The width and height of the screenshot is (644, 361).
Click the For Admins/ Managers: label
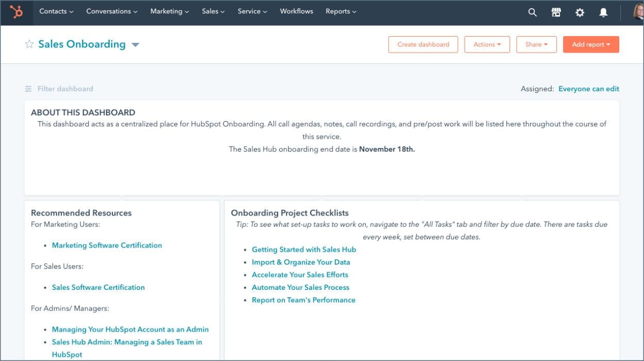tap(70, 308)
